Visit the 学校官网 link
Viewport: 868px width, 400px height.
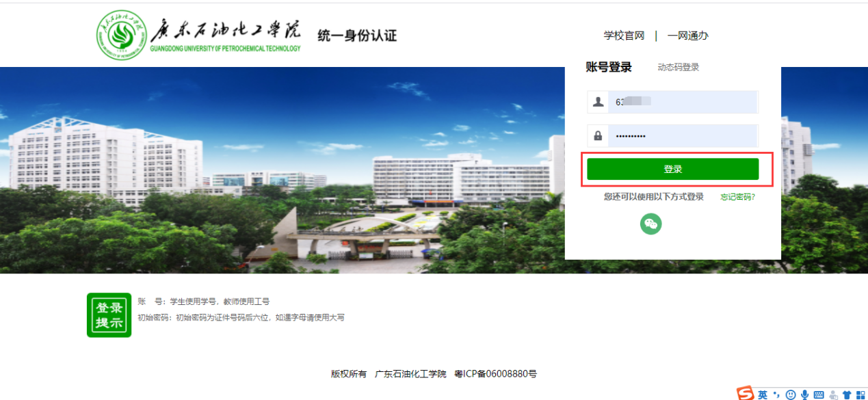(x=624, y=36)
